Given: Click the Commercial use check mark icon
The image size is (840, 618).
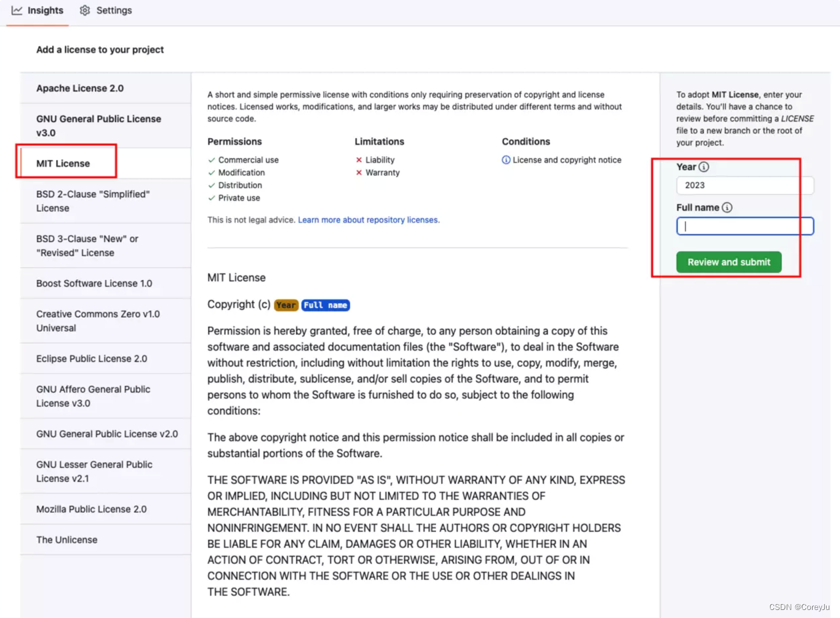Looking at the screenshot, I should pyautogui.click(x=211, y=160).
